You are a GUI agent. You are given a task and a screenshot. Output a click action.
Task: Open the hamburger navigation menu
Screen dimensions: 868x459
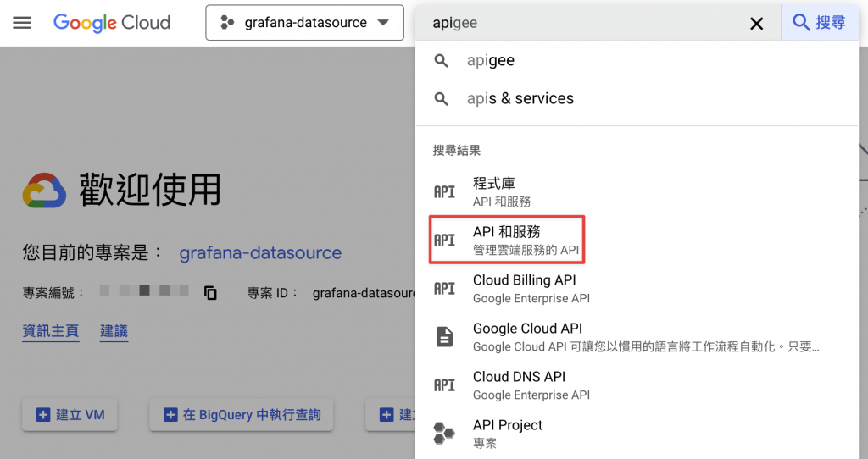click(x=22, y=23)
